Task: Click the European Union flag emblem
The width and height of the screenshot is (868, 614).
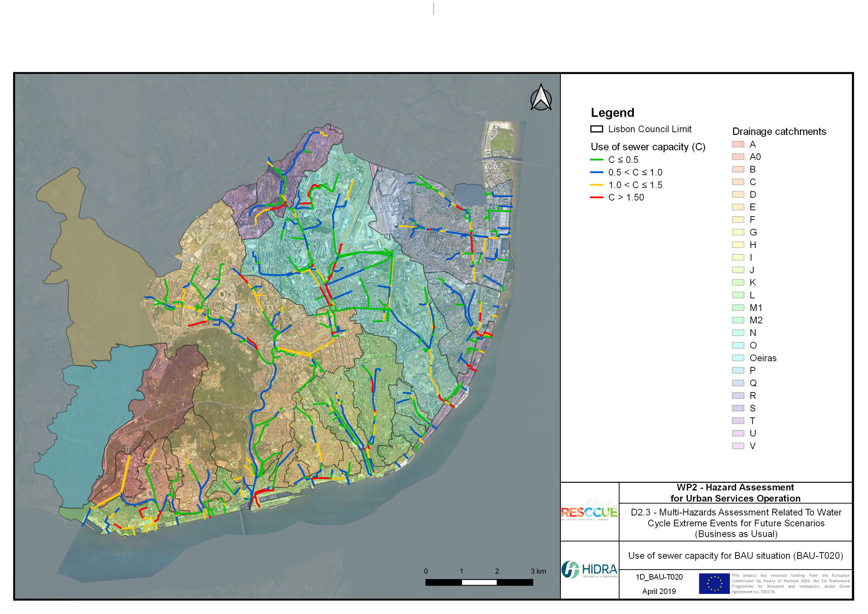Action: click(714, 583)
